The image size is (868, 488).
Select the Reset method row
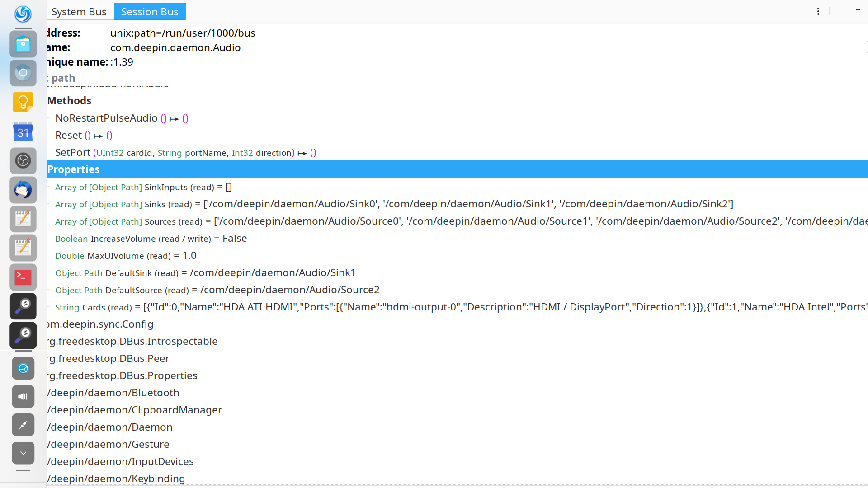pos(84,135)
